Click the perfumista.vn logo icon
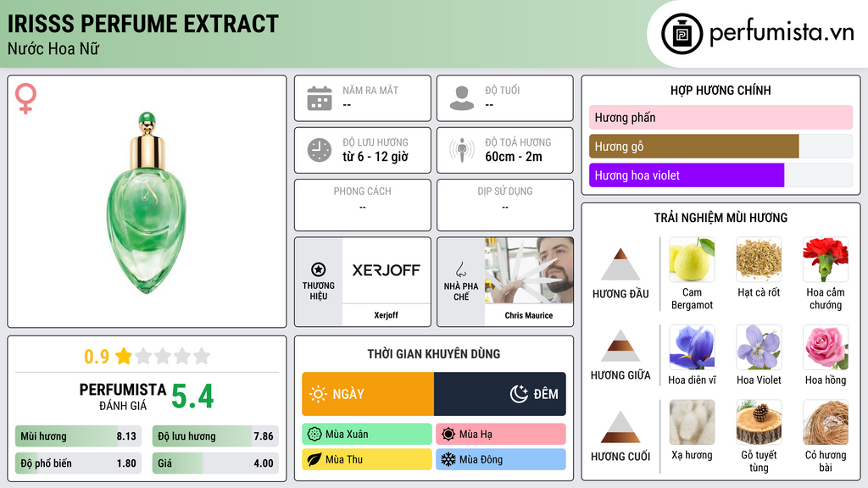The width and height of the screenshot is (868, 488). (682, 34)
